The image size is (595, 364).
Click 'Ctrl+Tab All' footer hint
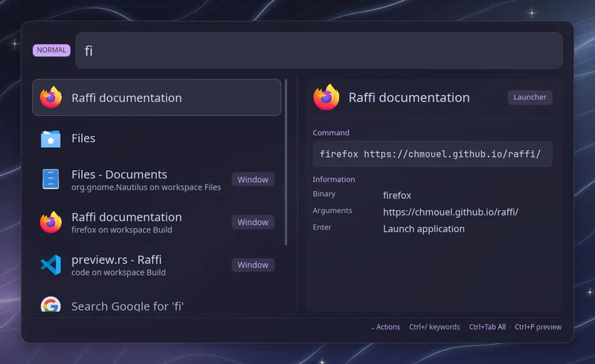487,327
